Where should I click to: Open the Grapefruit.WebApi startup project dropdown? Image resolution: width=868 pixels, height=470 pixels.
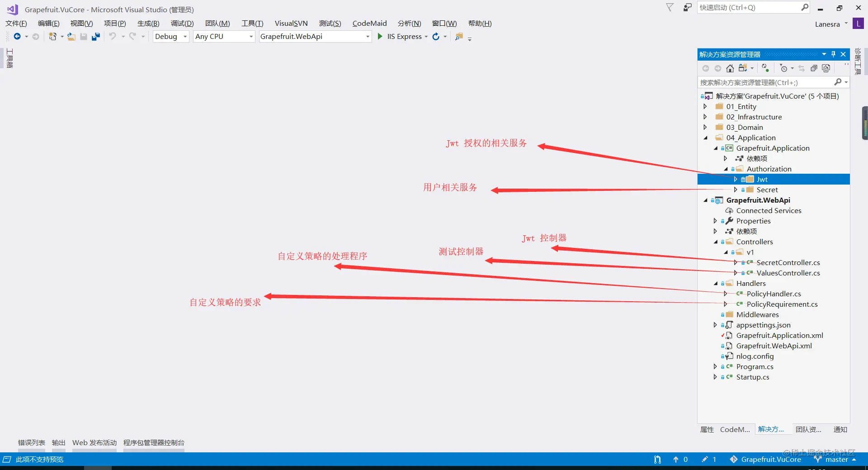(x=368, y=37)
